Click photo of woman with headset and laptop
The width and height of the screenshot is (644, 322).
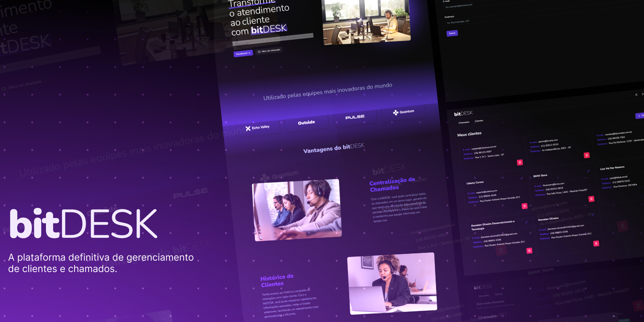[392, 284]
